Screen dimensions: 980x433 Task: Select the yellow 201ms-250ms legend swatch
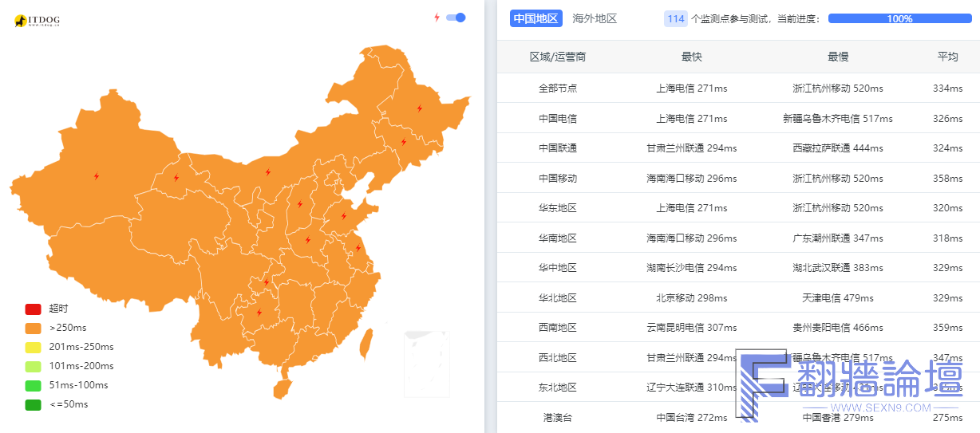pos(33,347)
